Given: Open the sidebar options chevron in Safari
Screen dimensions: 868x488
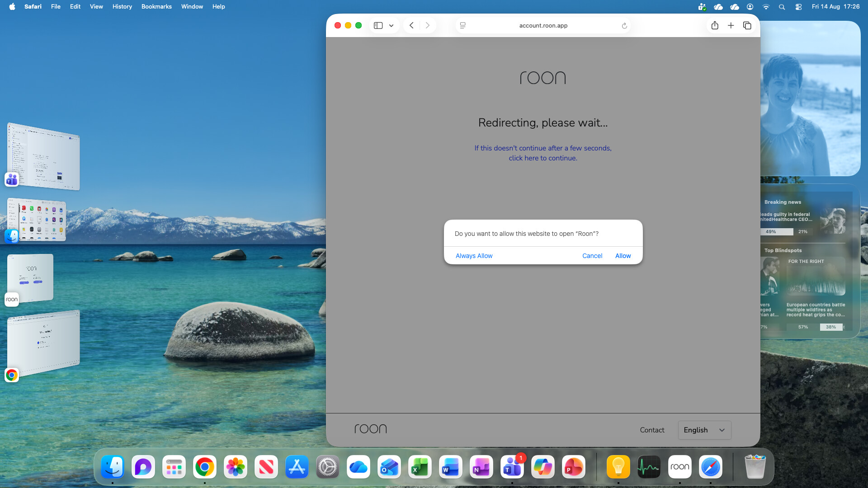Looking at the screenshot, I should (x=391, y=26).
